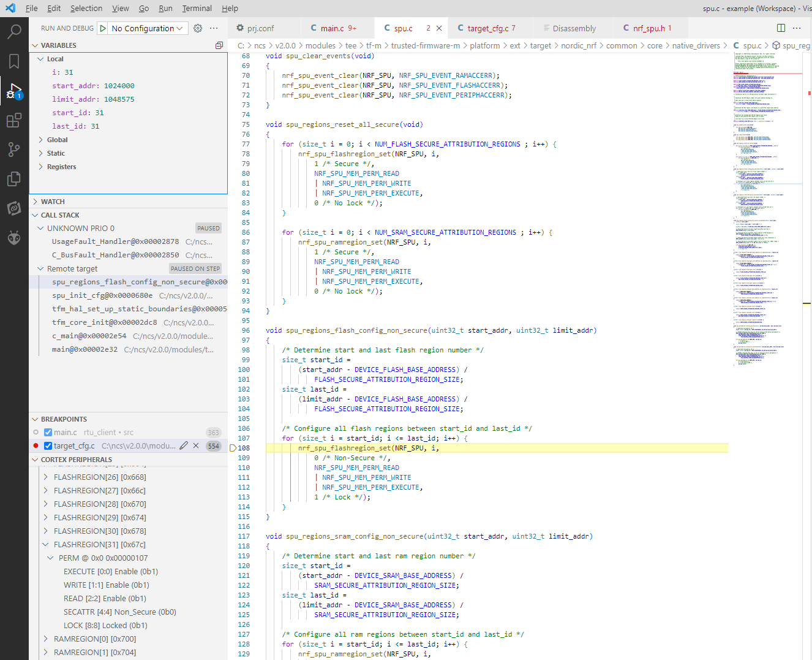Open the Explorer files icon

pyautogui.click(x=14, y=179)
